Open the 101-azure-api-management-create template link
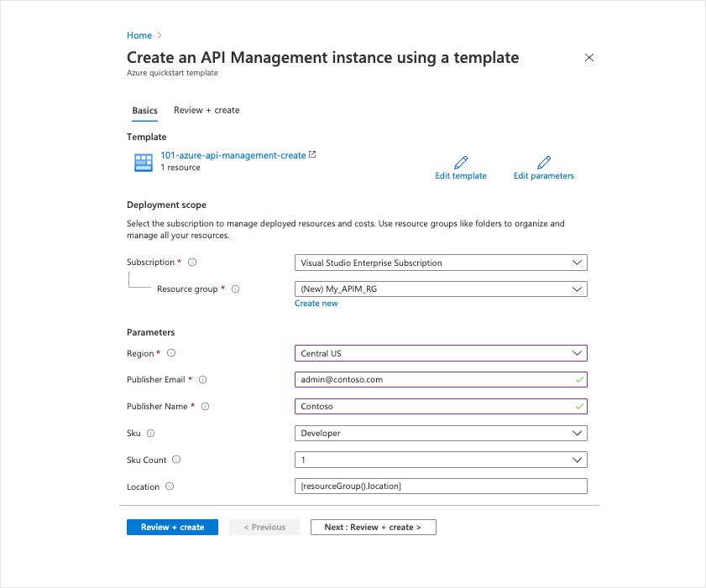 pyautogui.click(x=233, y=155)
